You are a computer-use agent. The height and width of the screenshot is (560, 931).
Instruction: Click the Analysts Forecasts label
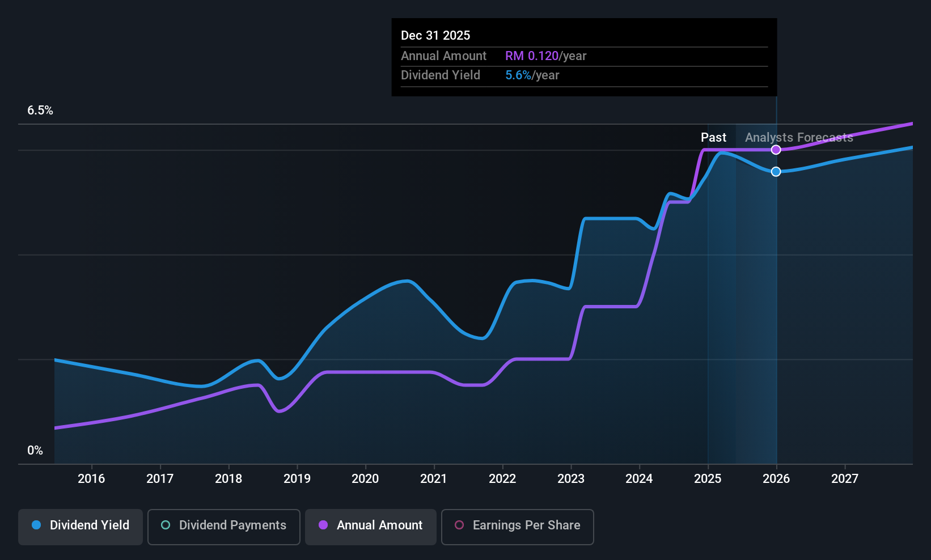click(x=799, y=138)
